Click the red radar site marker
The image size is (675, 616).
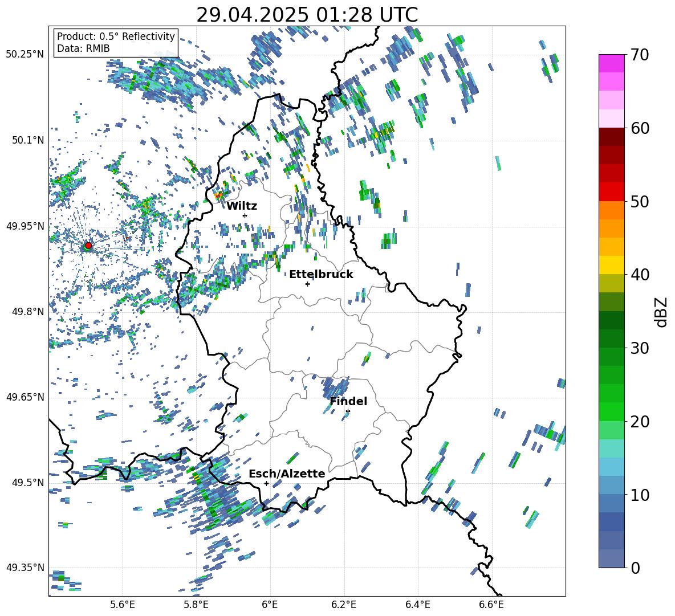coord(88,246)
